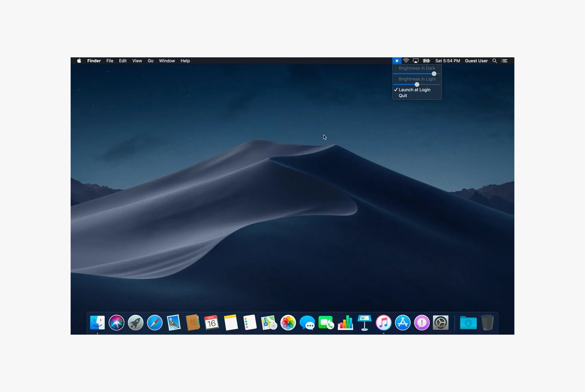Open Launchpad rocket icon in dock
This screenshot has height=392, width=585.
tap(135, 323)
